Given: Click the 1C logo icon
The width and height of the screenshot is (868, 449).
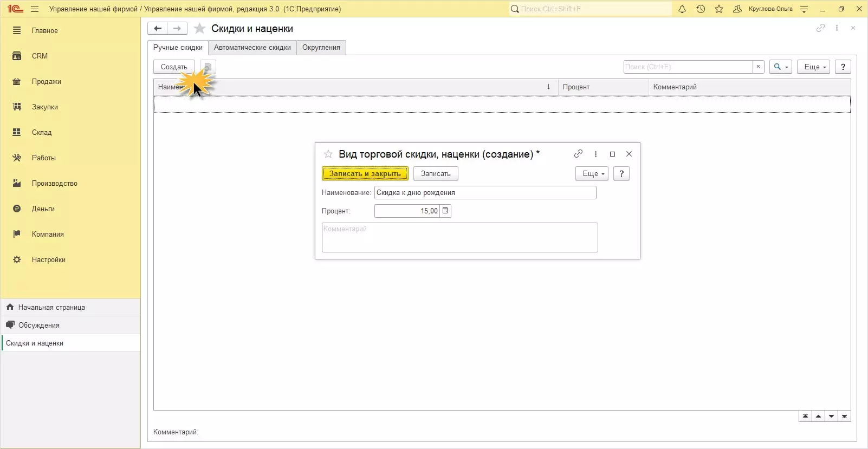Looking at the screenshot, I should 15,9.
